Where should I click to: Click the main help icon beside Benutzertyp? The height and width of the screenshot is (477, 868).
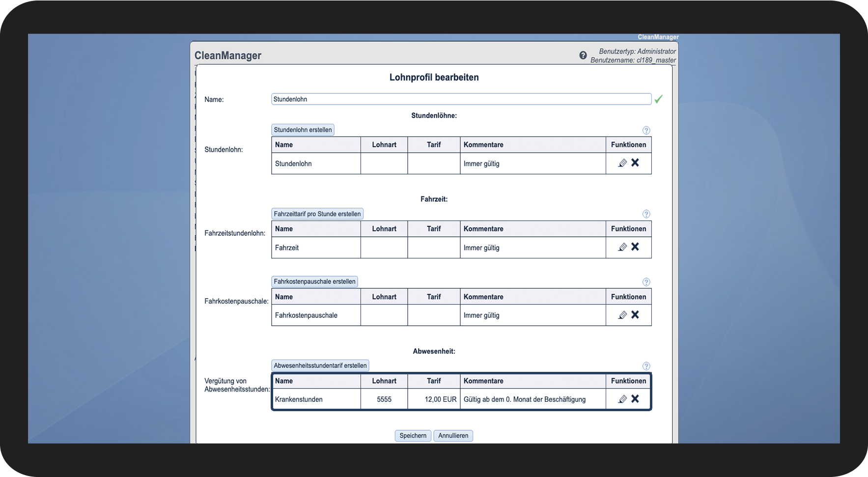(x=583, y=56)
